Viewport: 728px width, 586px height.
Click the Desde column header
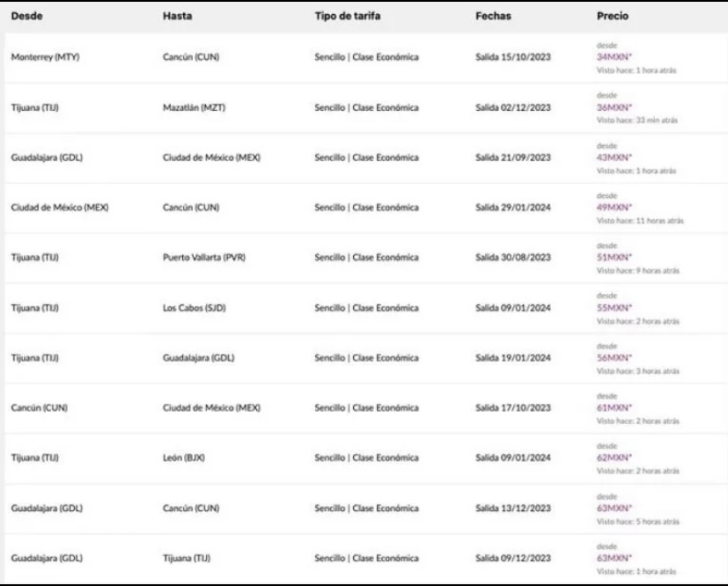point(26,16)
